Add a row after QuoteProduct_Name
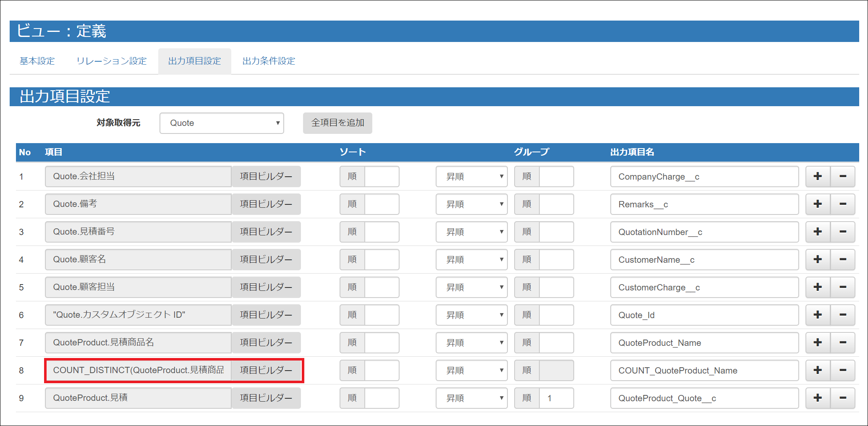This screenshot has height=426, width=868. [818, 342]
